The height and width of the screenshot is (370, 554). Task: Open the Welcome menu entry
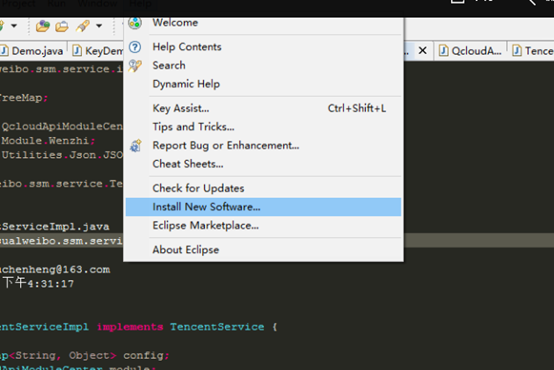pyautogui.click(x=263, y=23)
